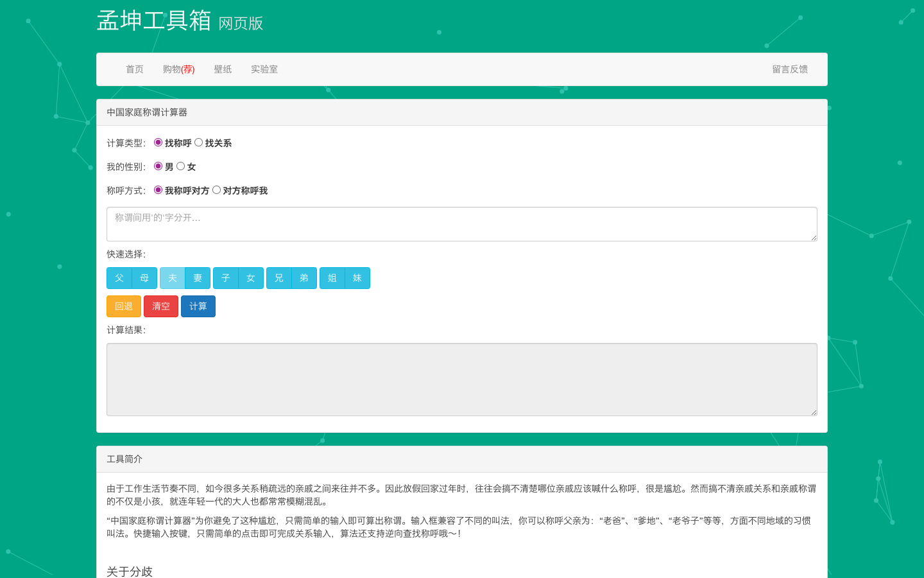Viewport: 924px width, 578px height.
Task: Open the 首页 navigation tab
Action: (x=135, y=69)
